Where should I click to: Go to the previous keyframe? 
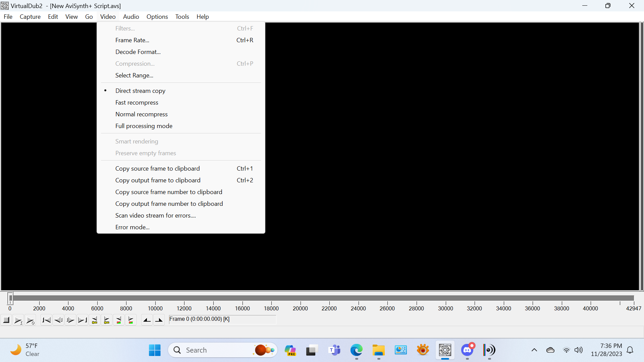pyautogui.click(x=95, y=320)
